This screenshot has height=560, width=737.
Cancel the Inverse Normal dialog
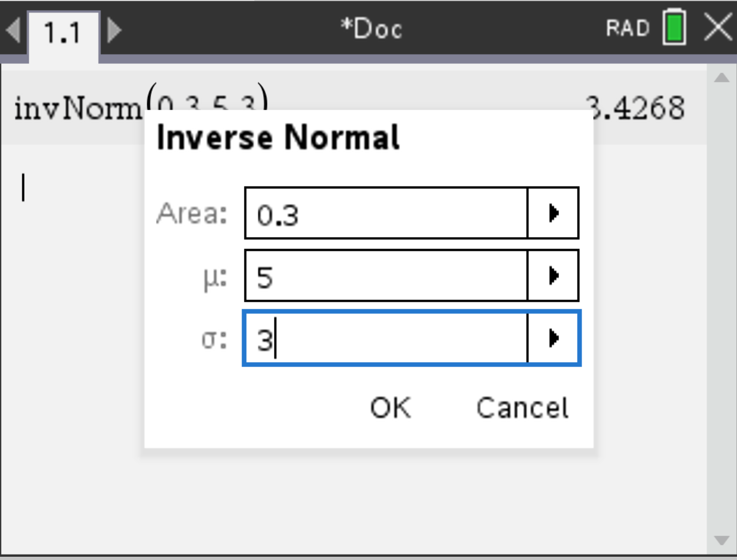click(522, 408)
